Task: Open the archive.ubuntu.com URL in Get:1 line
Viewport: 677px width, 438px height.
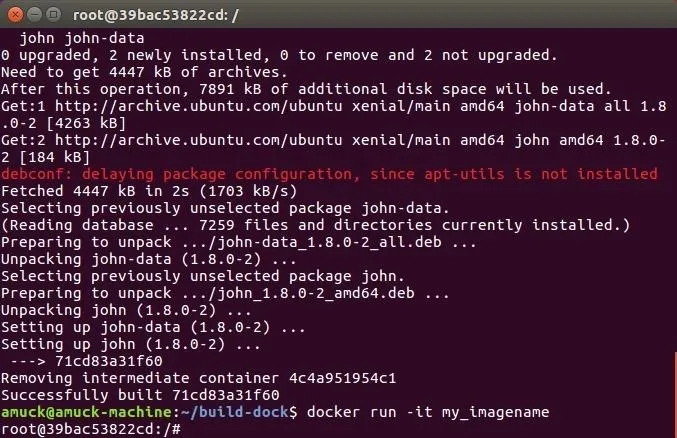Action: tap(199, 106)
